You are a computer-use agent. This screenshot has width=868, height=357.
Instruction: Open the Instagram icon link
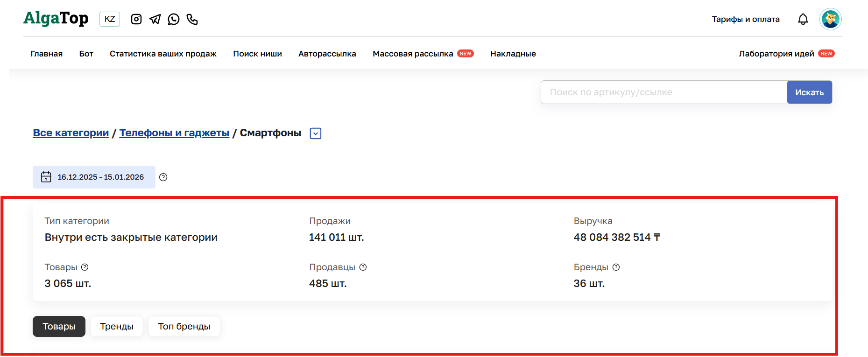(x=136, y=19)
